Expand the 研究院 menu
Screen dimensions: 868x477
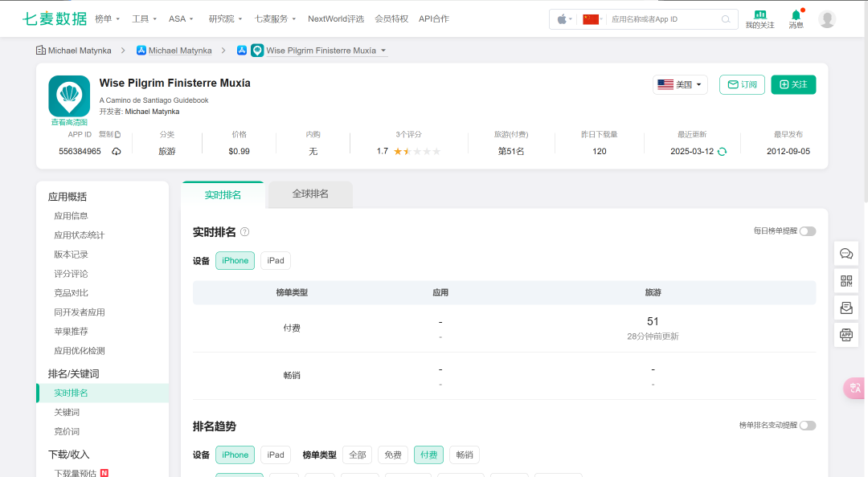pyautogui.click(x=225, y=18)
